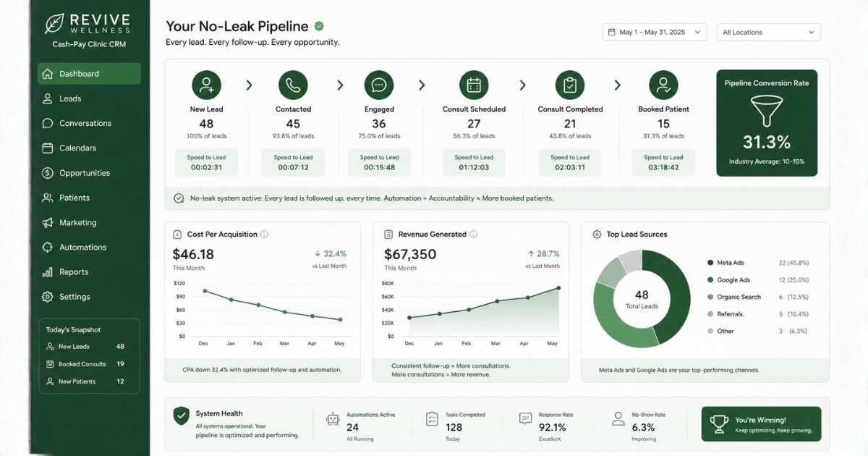This screenshot has width=868, height=456.
Task: Click the Meta Ads legend color dot
Action: pyautogui.click(x=710, y=263)
